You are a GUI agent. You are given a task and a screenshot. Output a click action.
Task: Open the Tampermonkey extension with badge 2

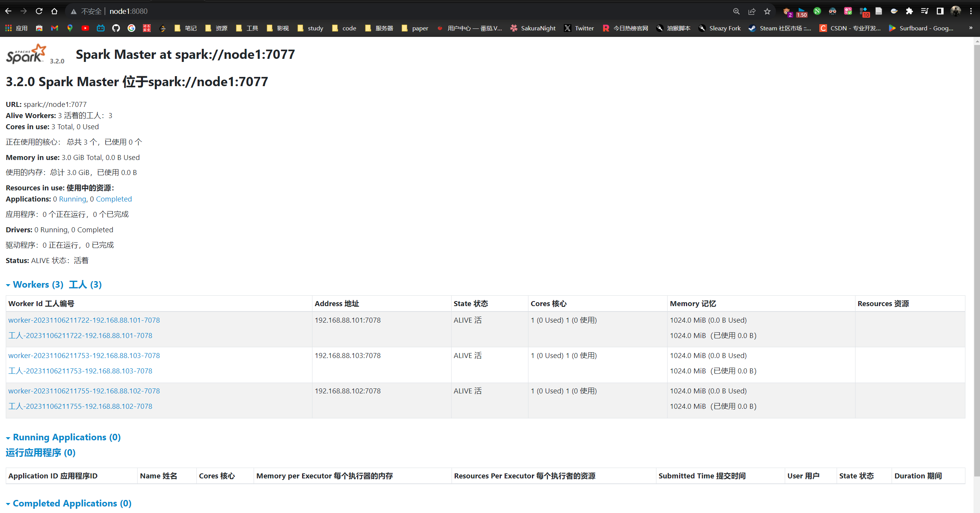787,12
